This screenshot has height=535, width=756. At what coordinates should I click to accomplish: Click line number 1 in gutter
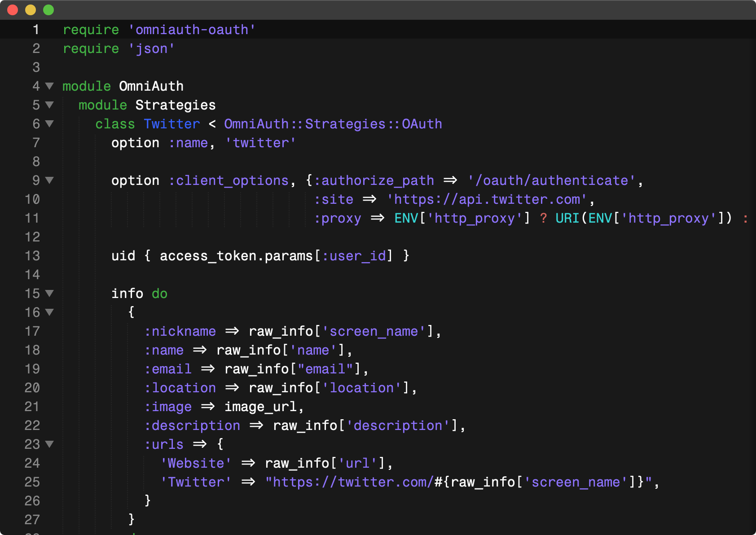point(36,30)
